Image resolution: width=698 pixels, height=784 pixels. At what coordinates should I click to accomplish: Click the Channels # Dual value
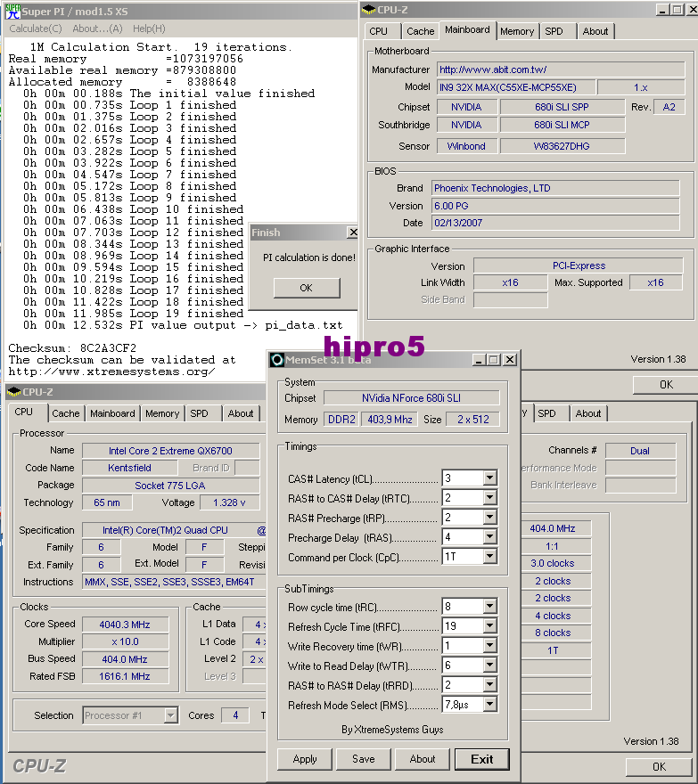(x=640, y=451)
